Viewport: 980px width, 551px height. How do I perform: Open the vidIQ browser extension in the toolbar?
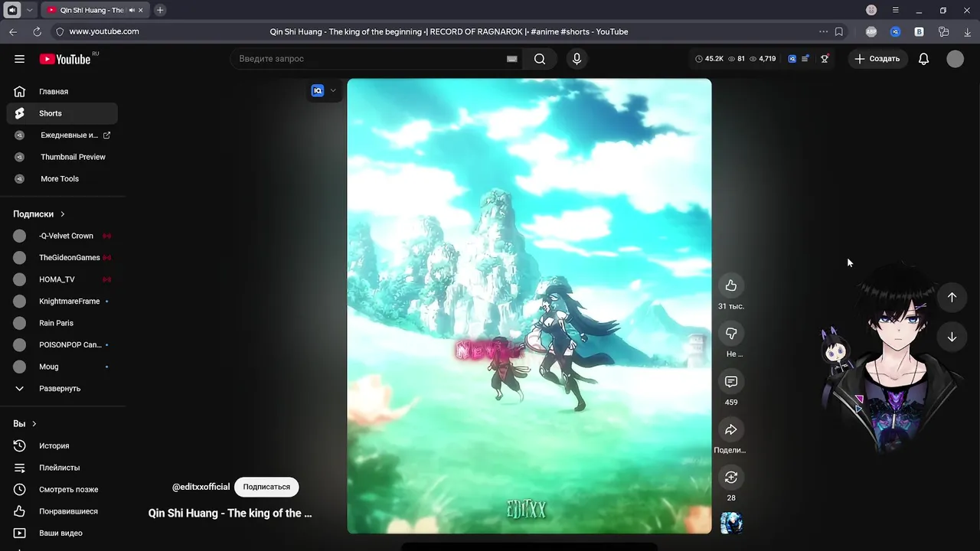[x=895, y=31]
